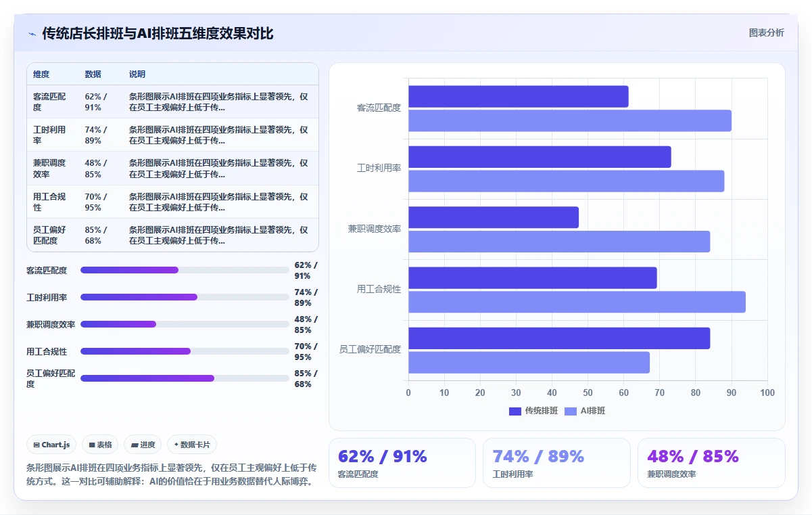
Task: Click the 表格 tag
Action: [x=100, y=445]
